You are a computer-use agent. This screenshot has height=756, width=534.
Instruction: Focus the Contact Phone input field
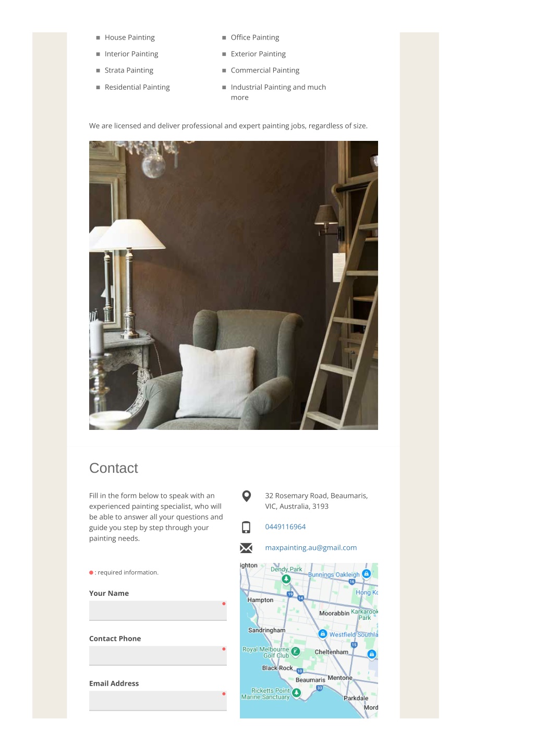158,656
